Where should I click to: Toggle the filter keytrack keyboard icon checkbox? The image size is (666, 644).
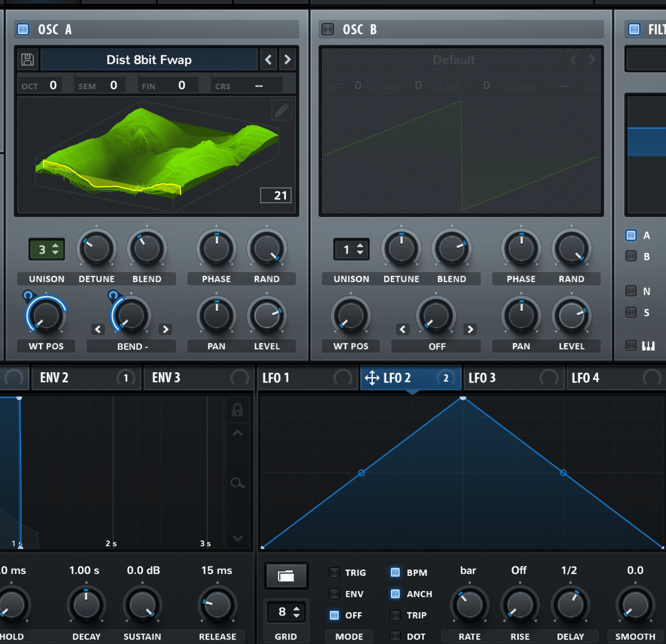coord(631,345)
